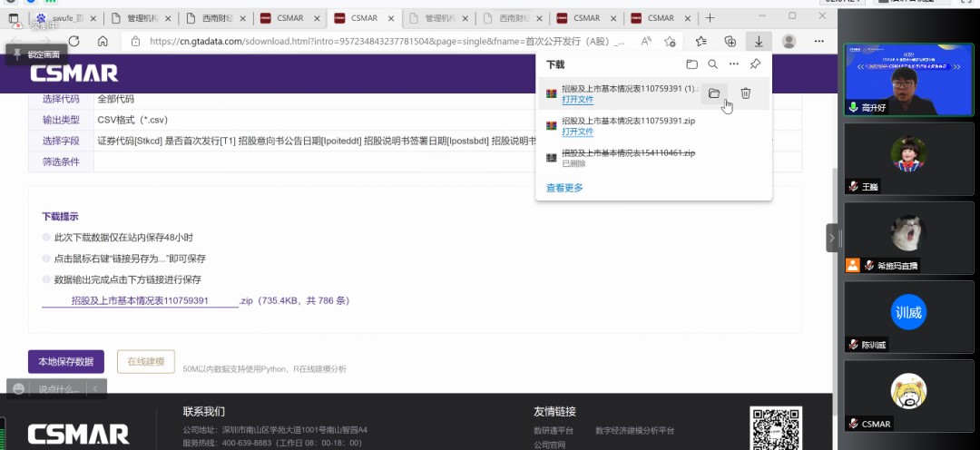Open a new browser tab
Screen dimensions: 980x450
point(710,18)
